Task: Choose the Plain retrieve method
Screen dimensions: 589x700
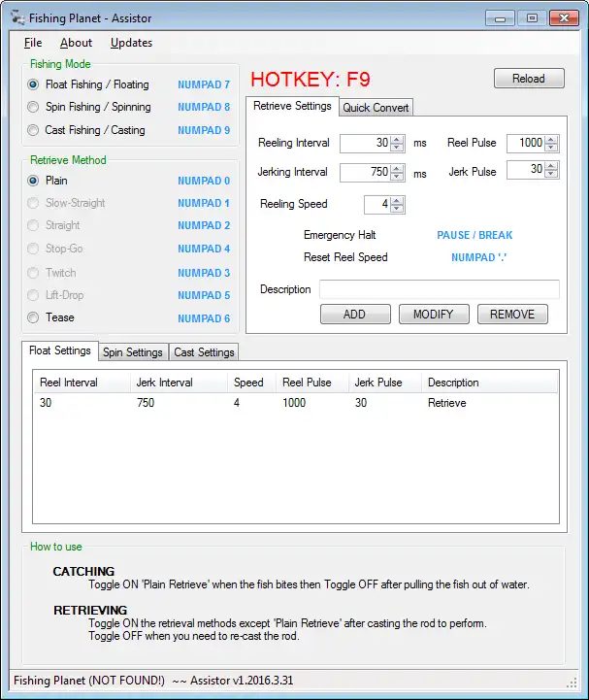Action: [48, 181]
